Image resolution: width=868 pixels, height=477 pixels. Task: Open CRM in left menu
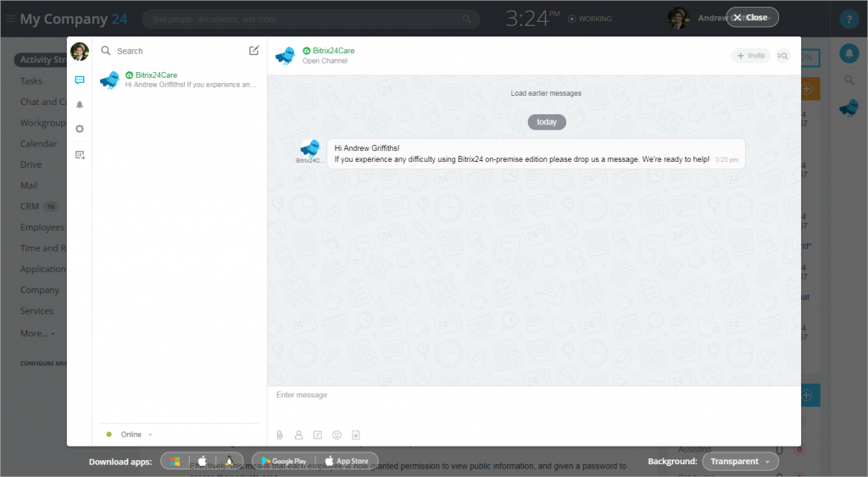[30, 207]
